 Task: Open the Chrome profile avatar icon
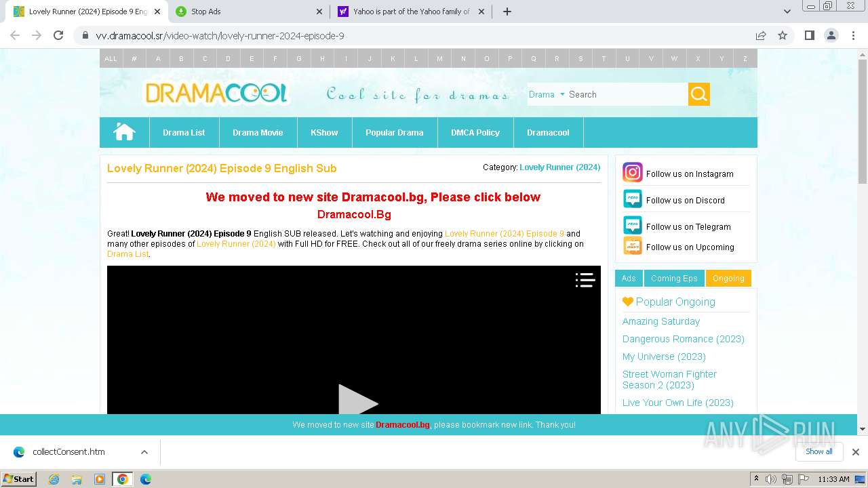(x=831, y=35)
